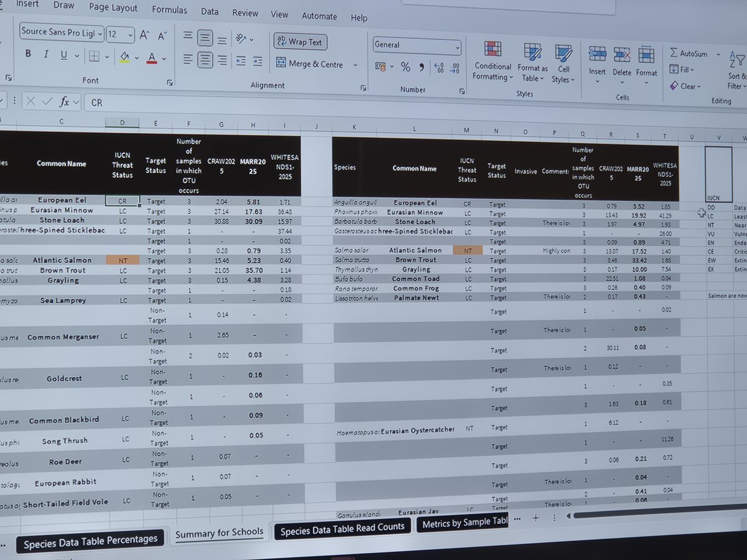Add a new sheet with plus button
This screenshot has width=747, height=560.
(x=535, y=517)
